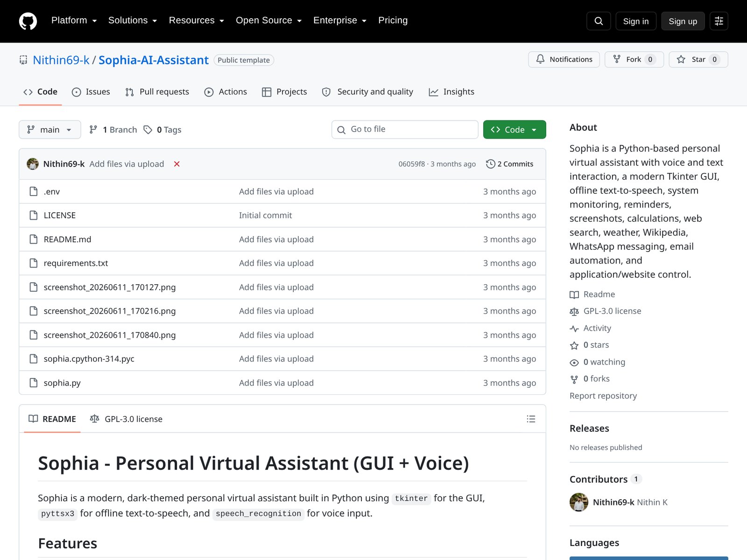Click the pulse icon beside Activity
The height and width of the screenshot is (560, 747).
pyautogui.click(x=574, y=329)
